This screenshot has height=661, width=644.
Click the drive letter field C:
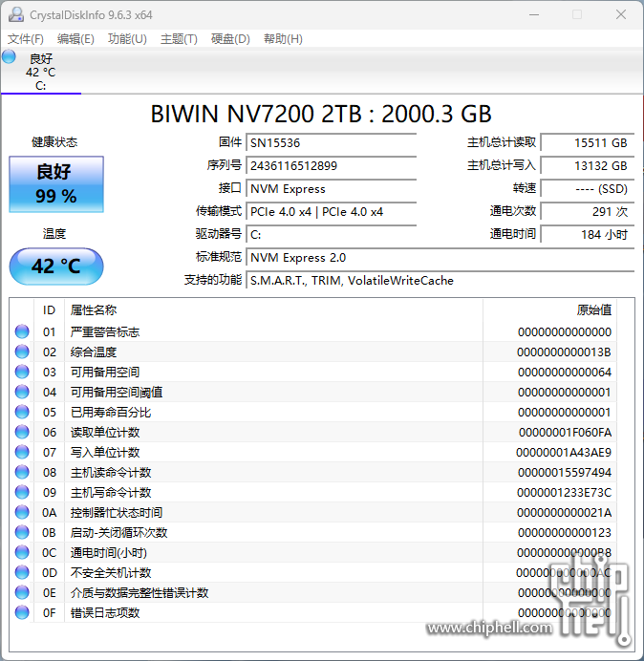pyautogui.click(x=332, y=234)
